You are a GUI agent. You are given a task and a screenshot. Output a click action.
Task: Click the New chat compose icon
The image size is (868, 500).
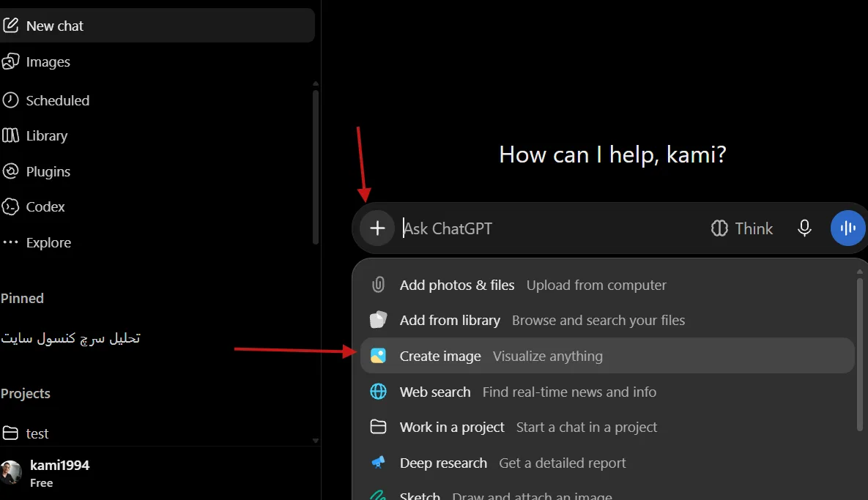click(x=10, y=26)
